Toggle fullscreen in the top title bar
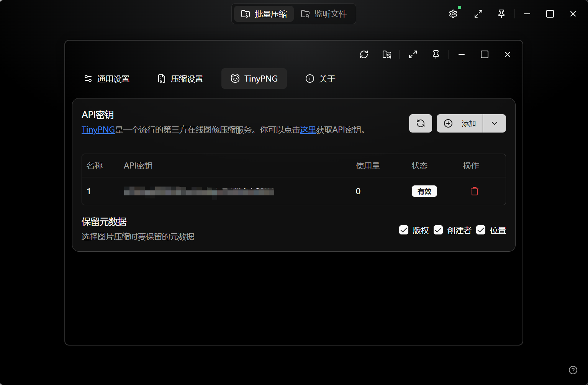The image size is (588, 385). pyautogui.click(x=478, y=14)
